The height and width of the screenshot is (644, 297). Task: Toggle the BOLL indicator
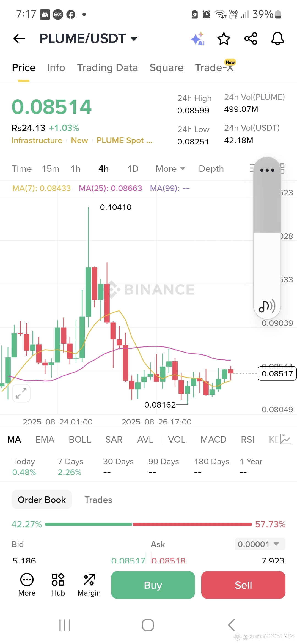tap(80, 440)
